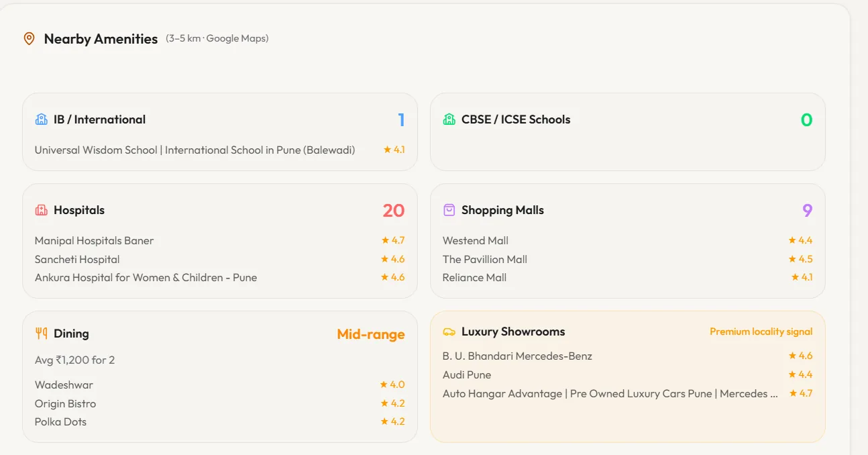The width and height of the screenshot is (868, 455).
Task: Click the 4.2 rating for Polka Dots
Action: 392,421
